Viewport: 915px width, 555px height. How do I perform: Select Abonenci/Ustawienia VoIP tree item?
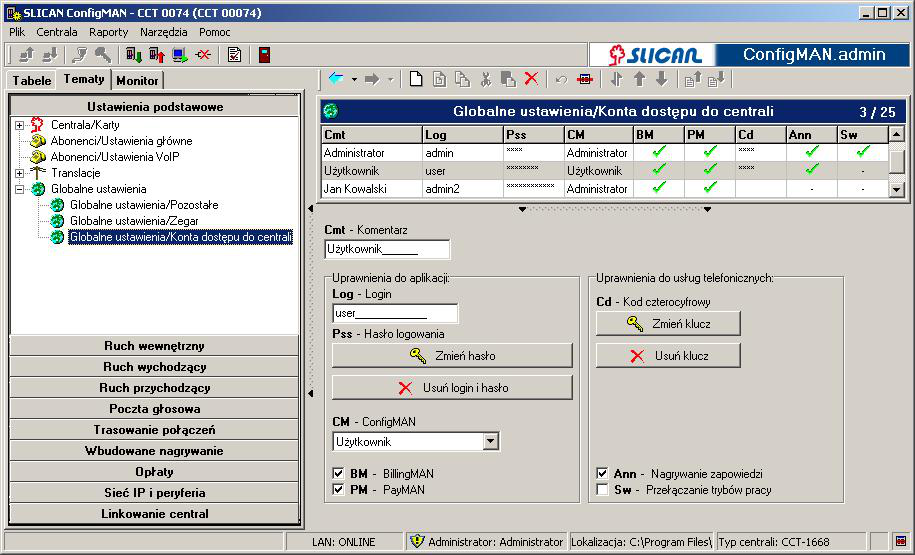coord(115,157)
